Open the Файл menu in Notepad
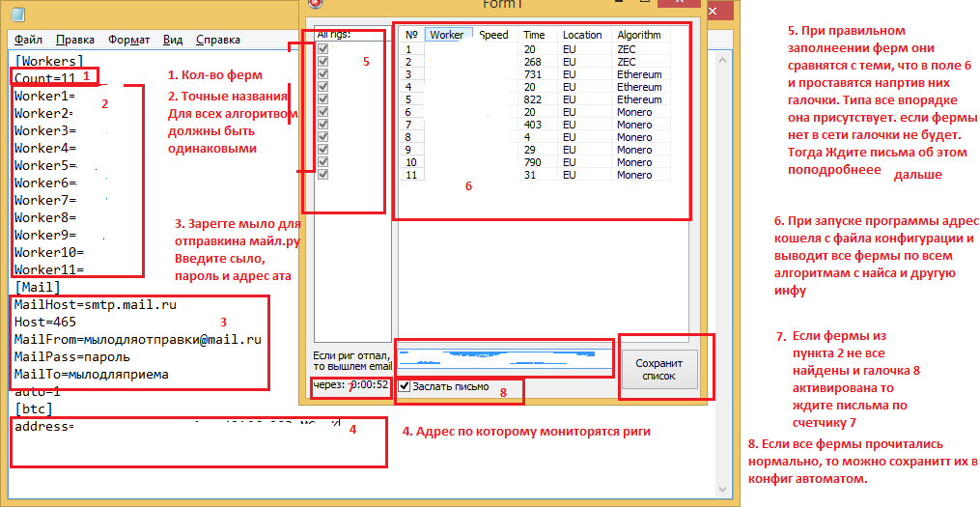This screenshot has width=980, height=507. (x=29, y=40)
